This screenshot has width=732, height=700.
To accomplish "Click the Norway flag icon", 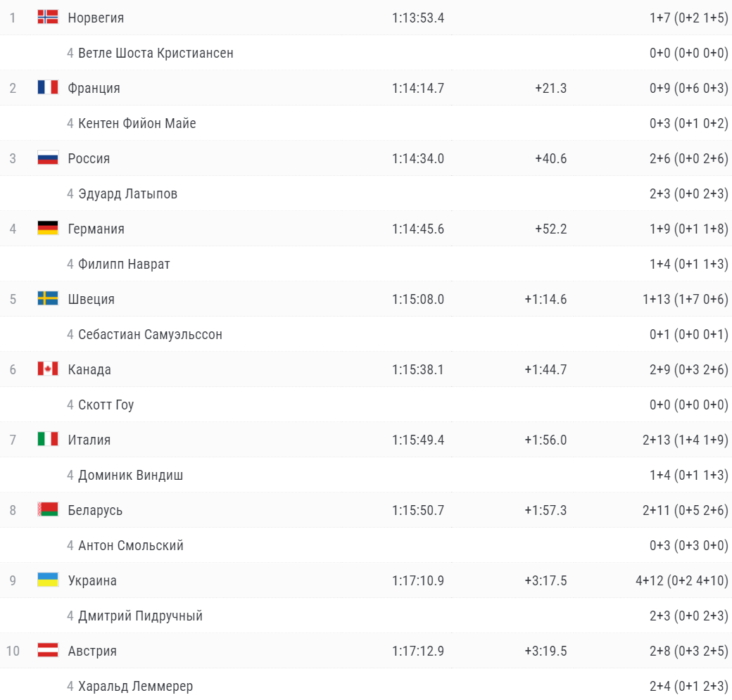I will click(x=48, y=18).
